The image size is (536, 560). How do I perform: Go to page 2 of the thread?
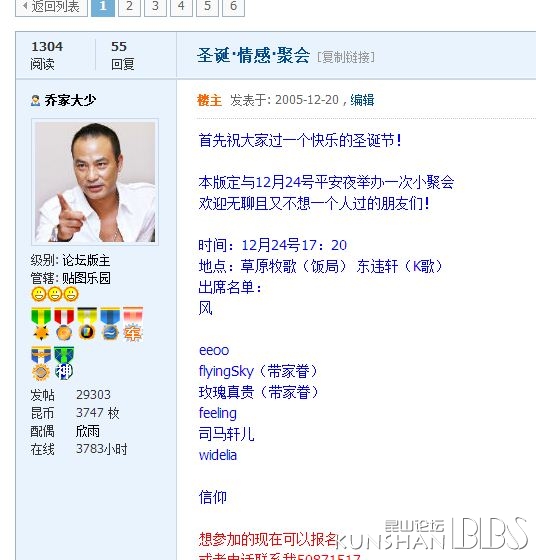click(x=129, y=6)
